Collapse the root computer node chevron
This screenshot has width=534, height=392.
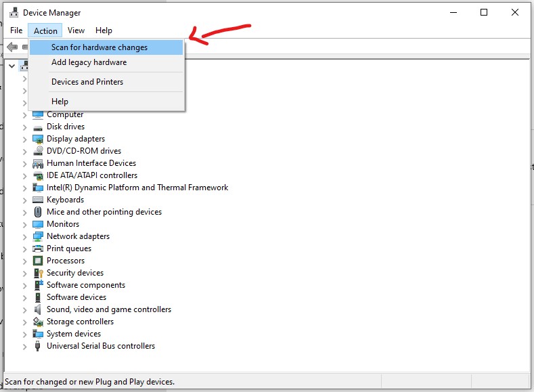click(x=12, y=66)
